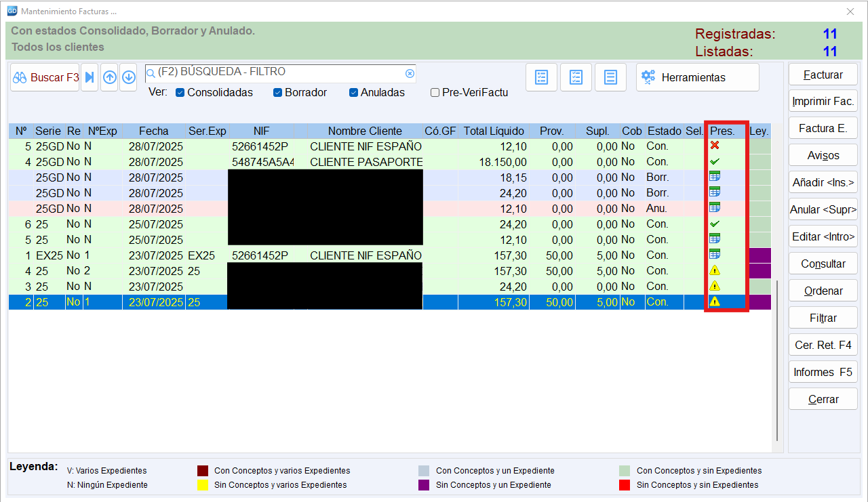Click the circled down arrow icon

(129, 77)
